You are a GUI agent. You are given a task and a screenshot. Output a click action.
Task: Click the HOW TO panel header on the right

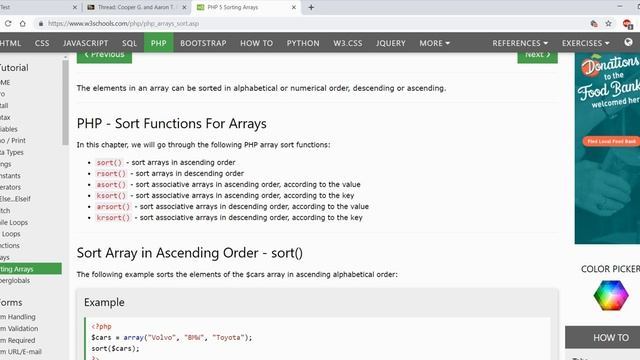point(602,337)
